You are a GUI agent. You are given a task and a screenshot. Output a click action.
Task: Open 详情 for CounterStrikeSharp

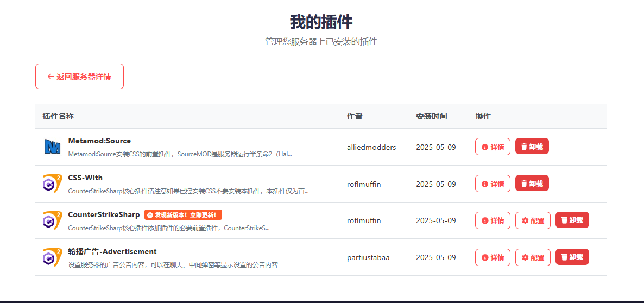coord(493,220)
